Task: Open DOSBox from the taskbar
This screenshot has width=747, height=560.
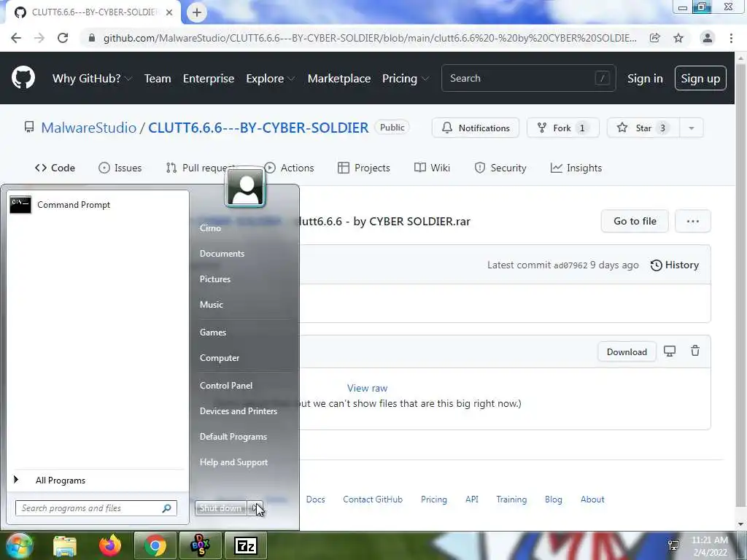Action: click(200, 545)
